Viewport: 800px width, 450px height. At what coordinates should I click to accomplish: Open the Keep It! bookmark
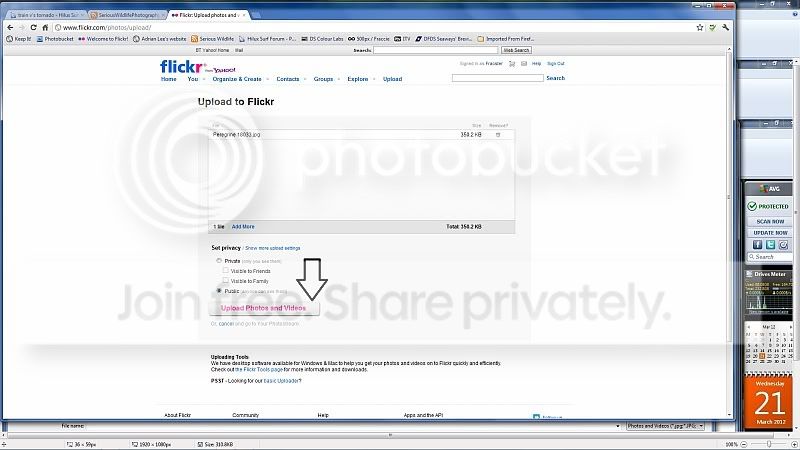[x=19, y=39]
